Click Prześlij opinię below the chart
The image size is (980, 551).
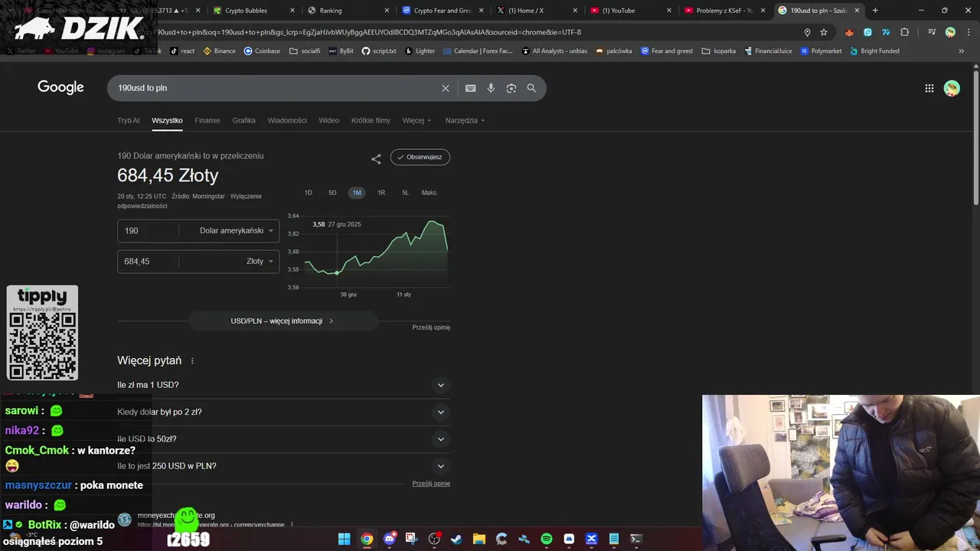431,327
